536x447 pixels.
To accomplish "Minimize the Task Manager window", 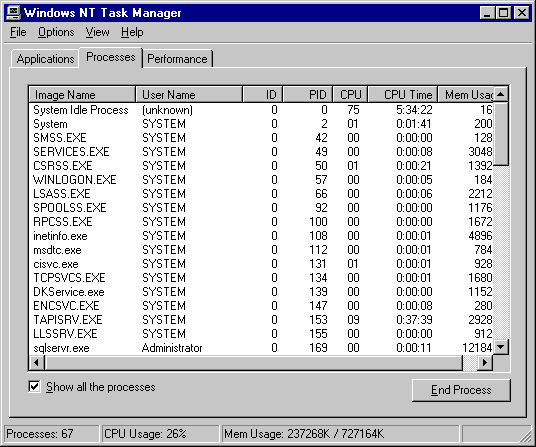I will 487,13.
